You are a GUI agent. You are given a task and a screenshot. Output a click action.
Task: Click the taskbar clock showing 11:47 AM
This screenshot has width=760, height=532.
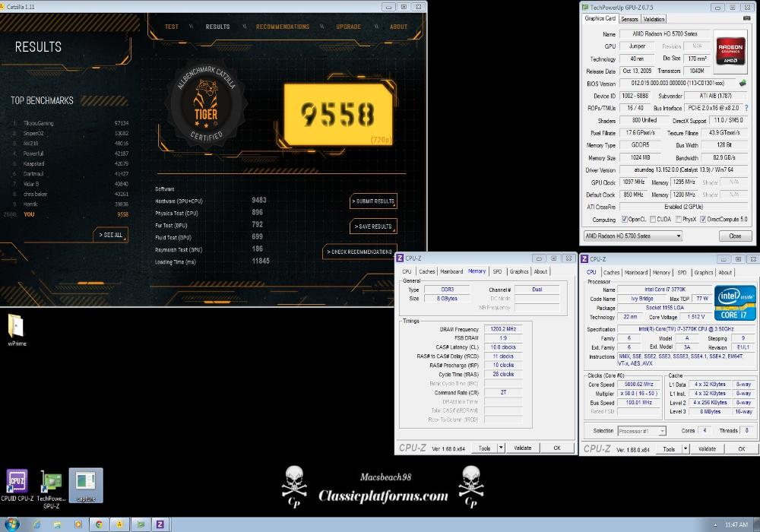tap(736, 524)
